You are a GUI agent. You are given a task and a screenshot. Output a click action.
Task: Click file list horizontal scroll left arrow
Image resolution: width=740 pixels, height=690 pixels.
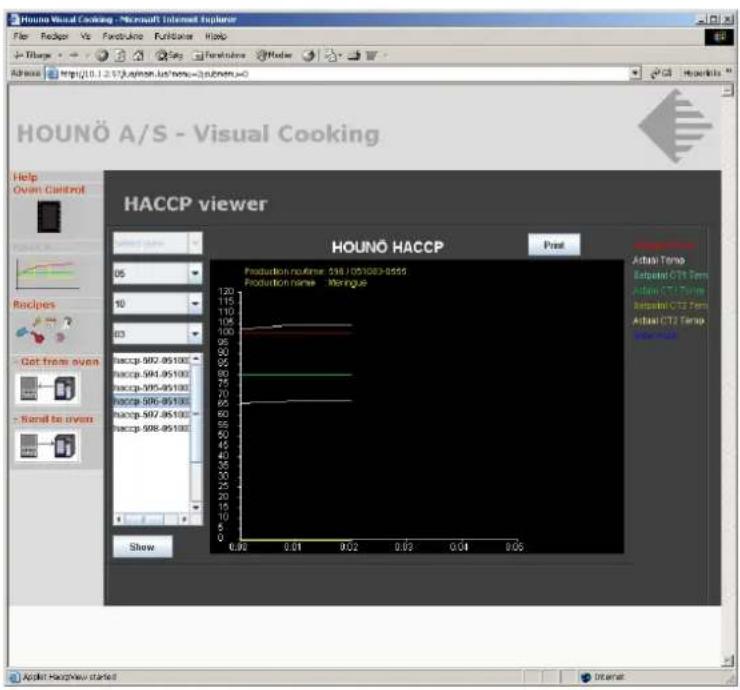pyautogui.click(x=119, y=519)
